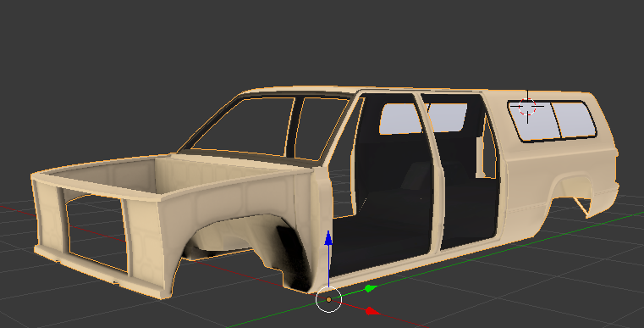Click the red-white 3D cursor crosshair
644x328 pixels.
coord(527,107)
